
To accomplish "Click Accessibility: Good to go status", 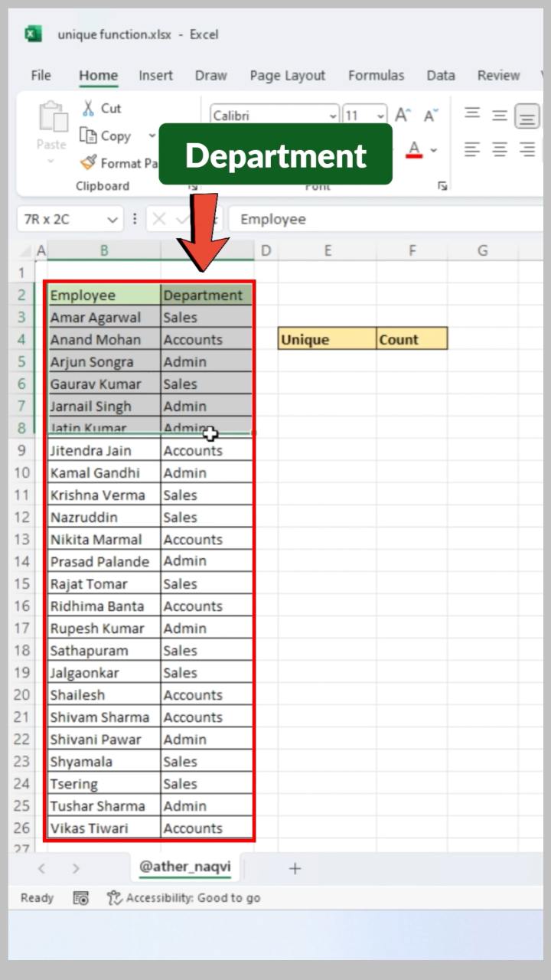I will tap(193, 897).
